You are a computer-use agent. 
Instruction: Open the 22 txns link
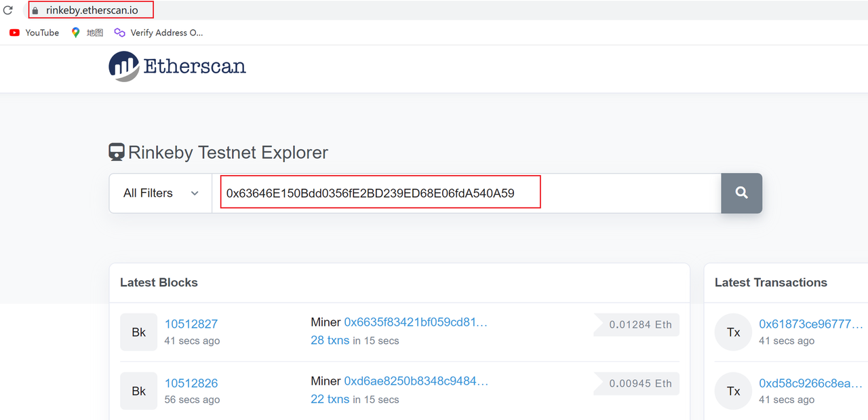tap(330, 400)
